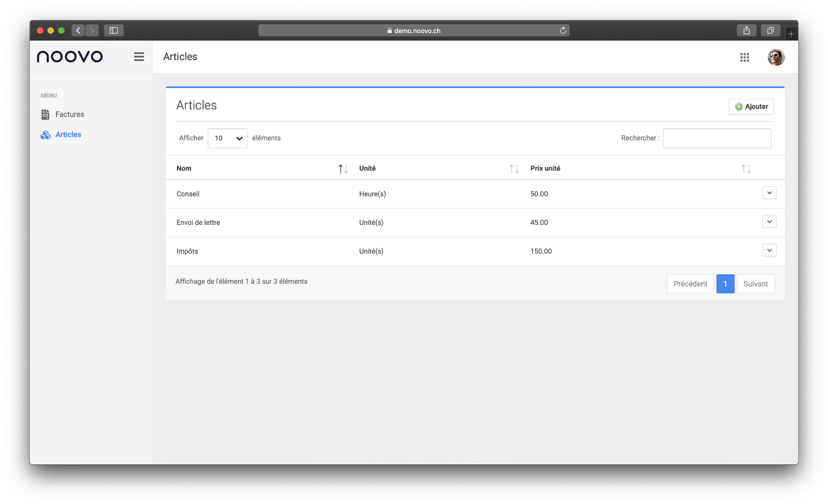The image size is (828, 504).
Task: Click the Noovo logo
Action: coord(70,57)
